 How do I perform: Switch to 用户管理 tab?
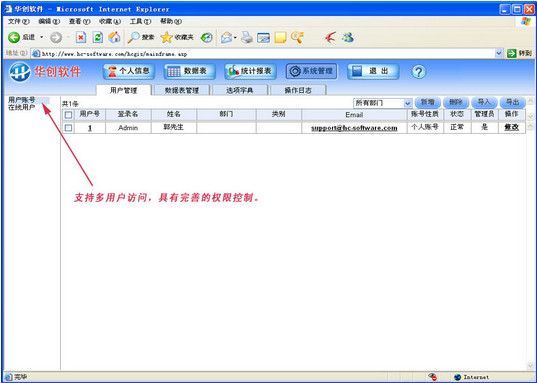123,90
